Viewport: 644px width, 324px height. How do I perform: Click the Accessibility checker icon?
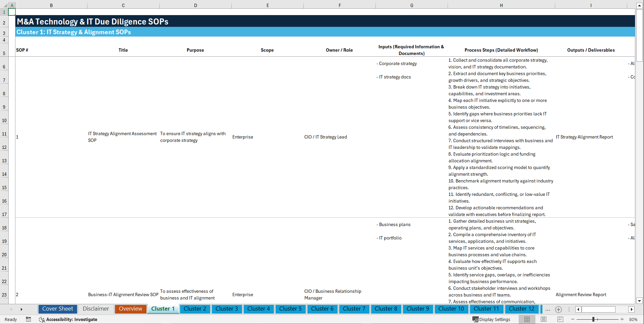[42, 319]
